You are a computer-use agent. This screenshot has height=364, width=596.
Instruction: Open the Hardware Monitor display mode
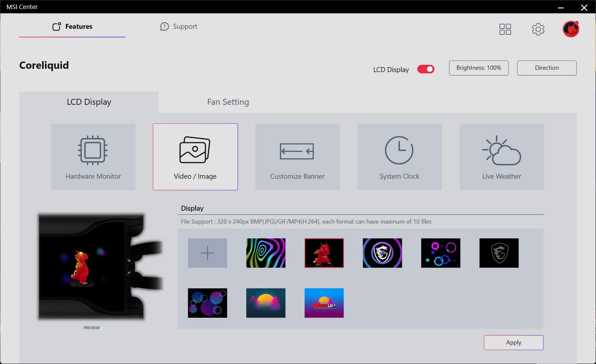pyautogui.click(x=93, y=156)
